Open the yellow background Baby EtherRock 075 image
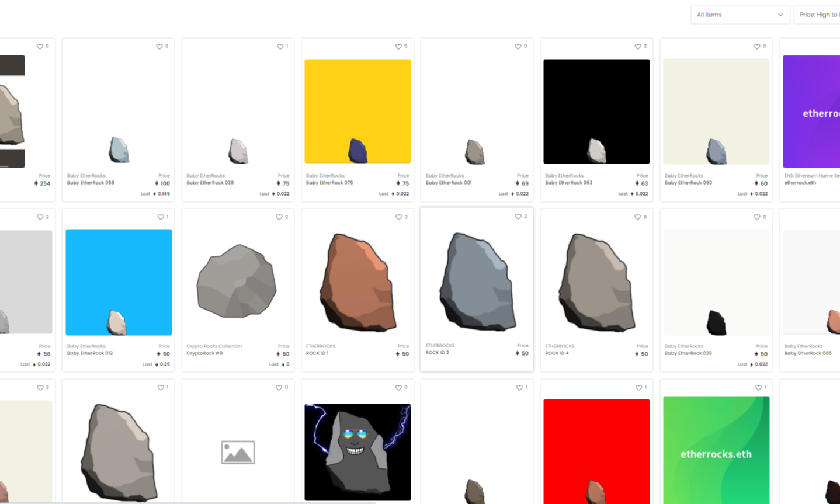Viewport: 840px width, 504px height. 357,111
